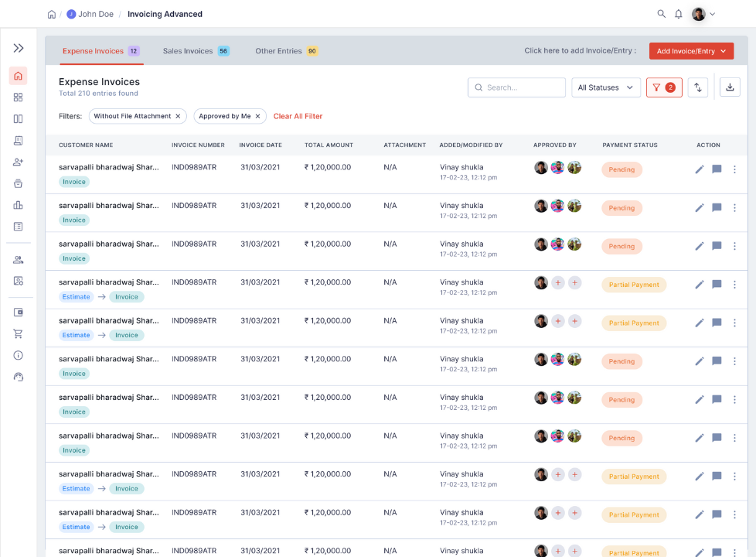Click Payment Status column header
Viewport: 756px width, 557px height.
(x=630, y=145)
